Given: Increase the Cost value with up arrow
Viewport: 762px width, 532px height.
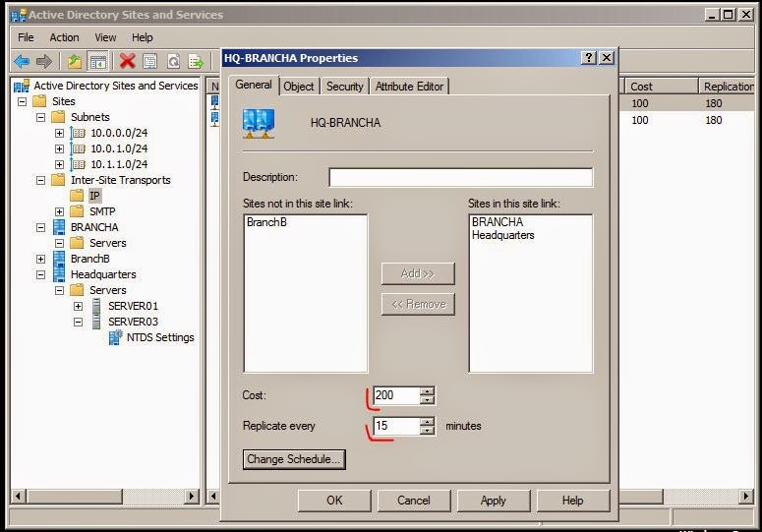Looking at the screenshot, I should coord(427,391).
